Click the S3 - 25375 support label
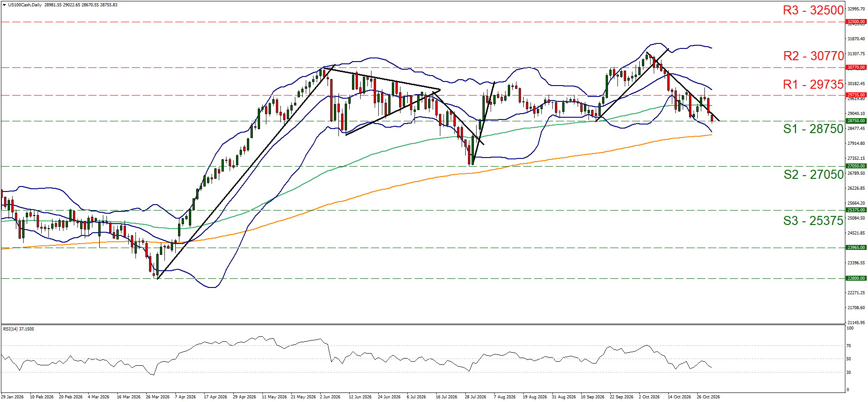 tap(813, 221)
